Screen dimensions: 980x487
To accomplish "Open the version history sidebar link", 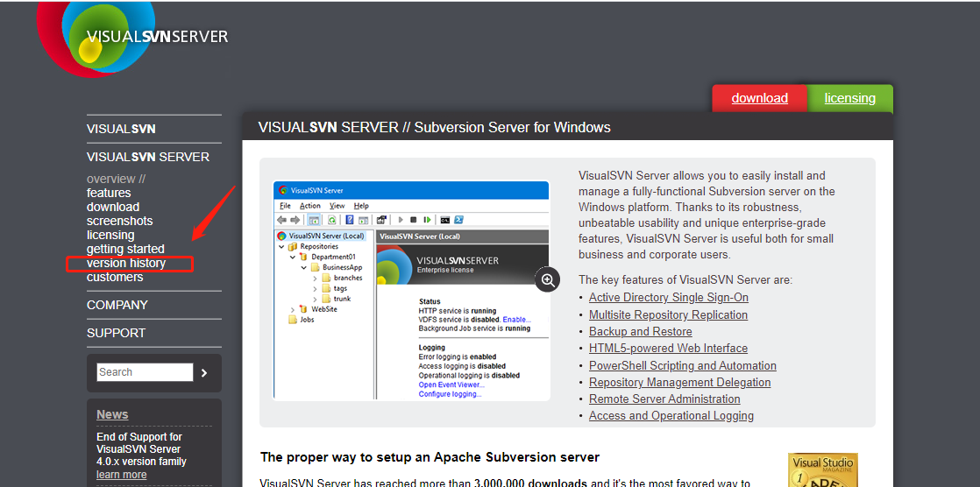I will (126, 263).
